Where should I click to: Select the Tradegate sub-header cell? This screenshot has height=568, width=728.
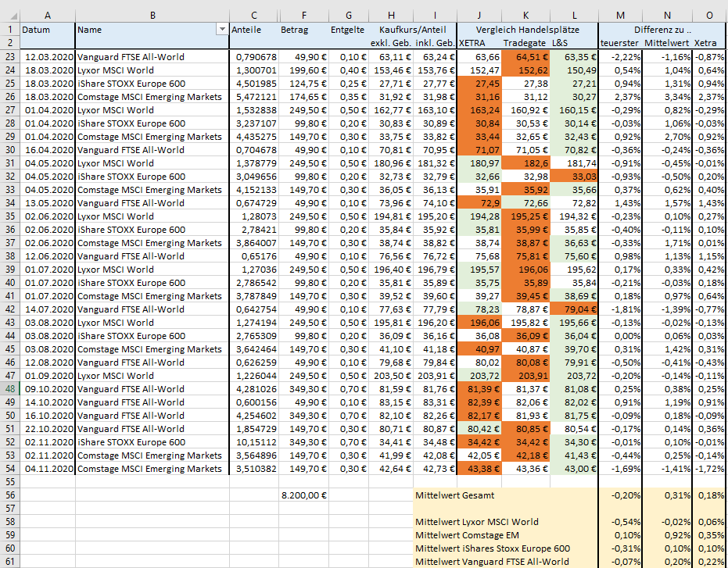pyautogui.click(x=526, y=42)
